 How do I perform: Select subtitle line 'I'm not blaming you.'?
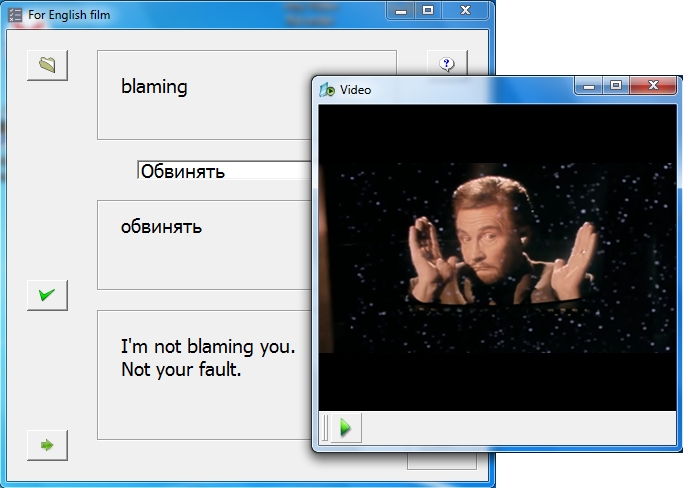click(x=208, y=346)
